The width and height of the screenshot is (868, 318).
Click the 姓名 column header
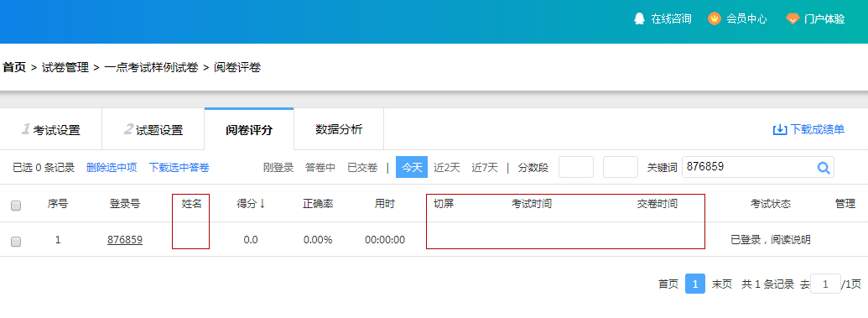pyautogui.click(x=191, y=204)
